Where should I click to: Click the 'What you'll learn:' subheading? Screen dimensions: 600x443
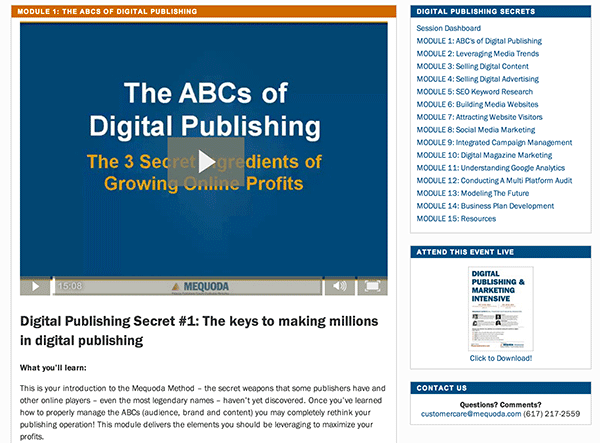click(53, 368)
